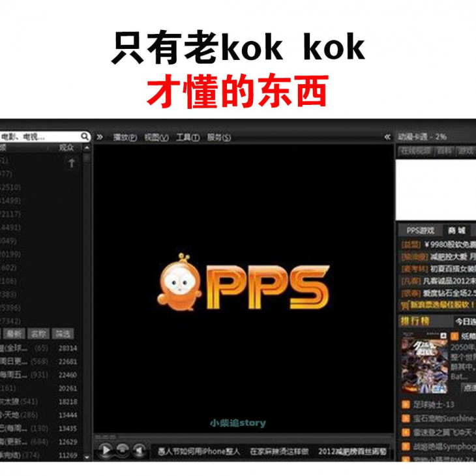Open ranking item 战姬绝唱Symphogear
This screenshot has height=476, width=476.
coord(445,447)
